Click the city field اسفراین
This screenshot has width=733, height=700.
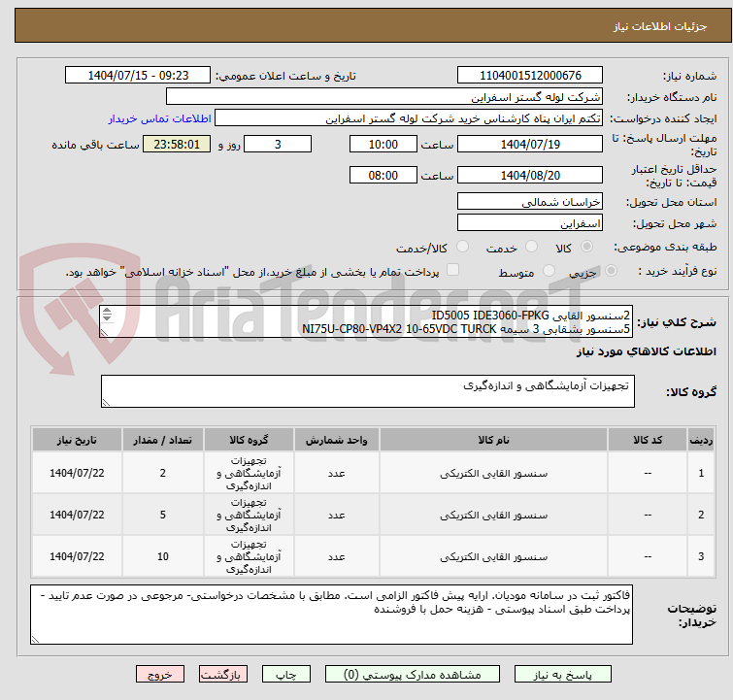[x=530, y=223]
